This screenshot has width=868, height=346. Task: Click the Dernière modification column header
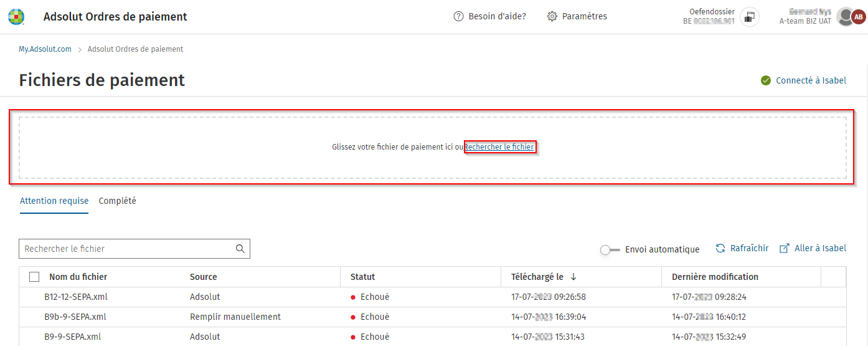715,277
